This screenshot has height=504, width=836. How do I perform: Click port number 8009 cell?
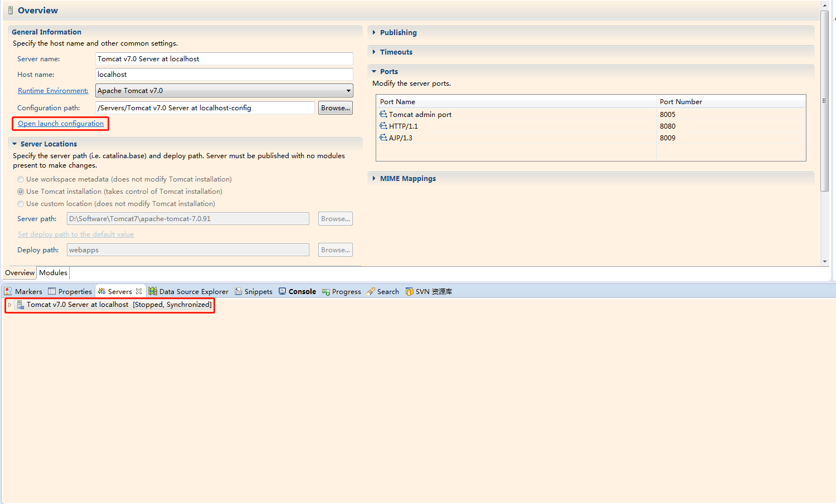click(668, 138)
